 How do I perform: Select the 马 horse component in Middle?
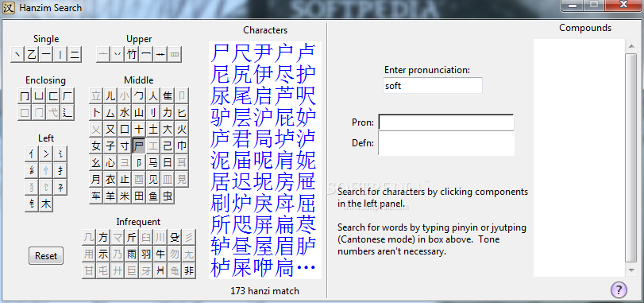coord(152,163)
